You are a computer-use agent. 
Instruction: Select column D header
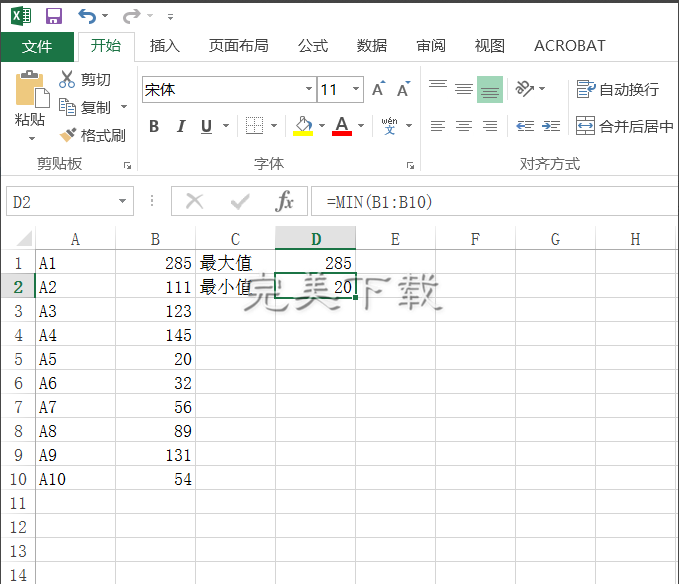point(316,238)
